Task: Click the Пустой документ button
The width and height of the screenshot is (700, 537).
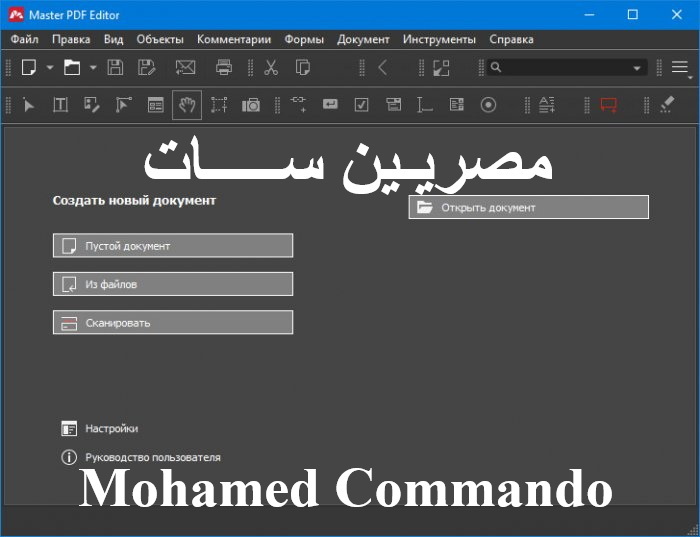Action: click(173, 246)
